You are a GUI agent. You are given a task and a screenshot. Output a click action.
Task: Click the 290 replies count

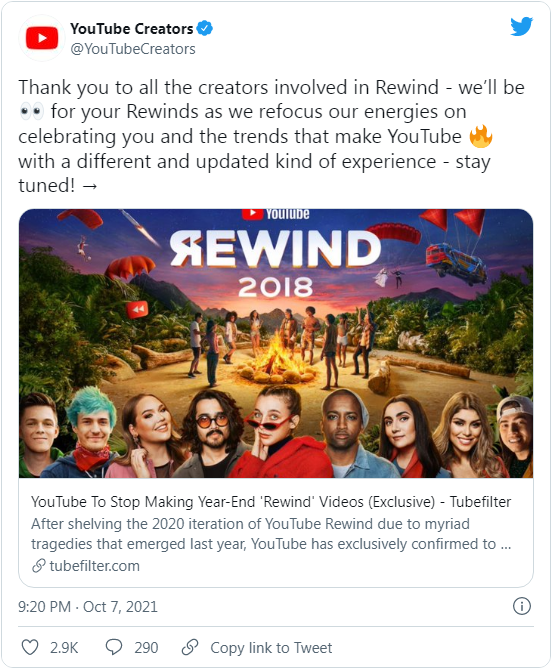[x=146, y=648]
